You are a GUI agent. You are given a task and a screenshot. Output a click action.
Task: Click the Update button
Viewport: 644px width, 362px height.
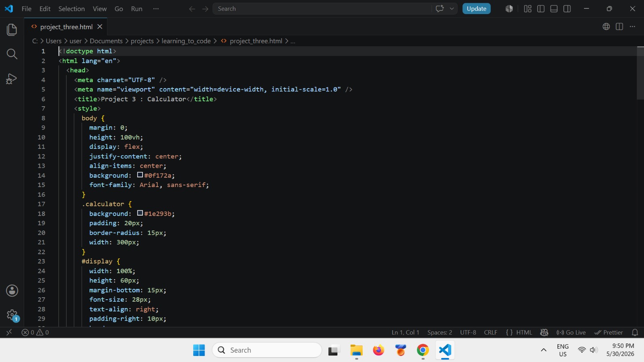pyautogui.click(x=477, y=9)
